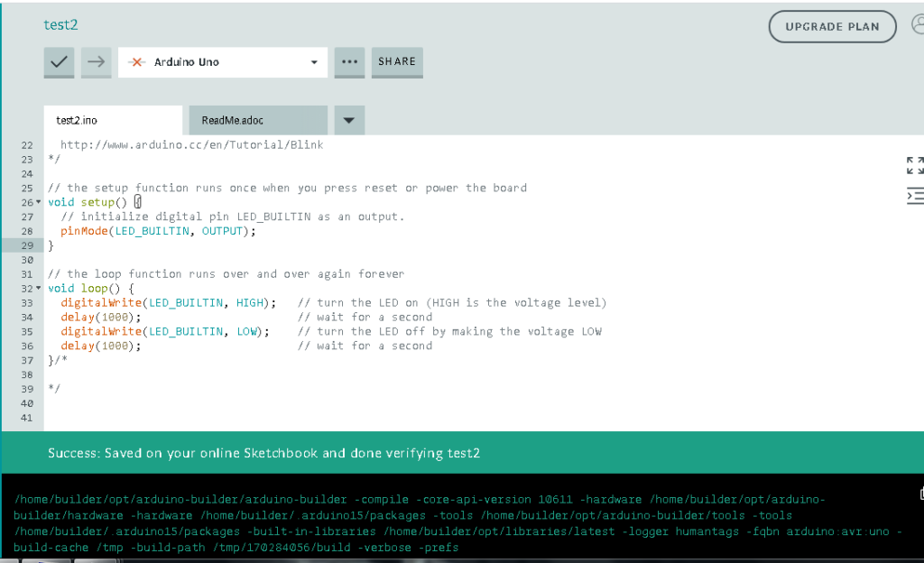This screenshot has height=563, width=924.
Task: Open the tabs dropdown arrow menu
Action: (x=349, y=120)
